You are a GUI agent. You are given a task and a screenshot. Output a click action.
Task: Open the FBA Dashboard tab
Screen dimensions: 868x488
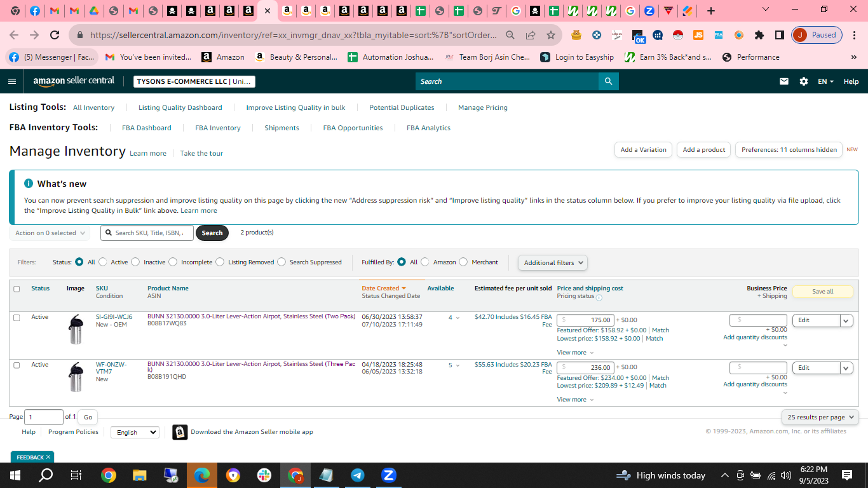147,128
